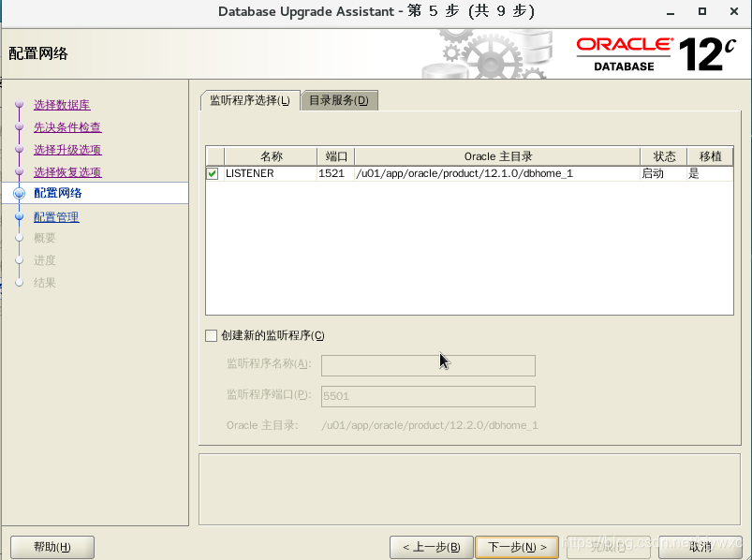Click the 状态 column header
This screenshot has width=752, height=560.
click(x=664, y=156)
